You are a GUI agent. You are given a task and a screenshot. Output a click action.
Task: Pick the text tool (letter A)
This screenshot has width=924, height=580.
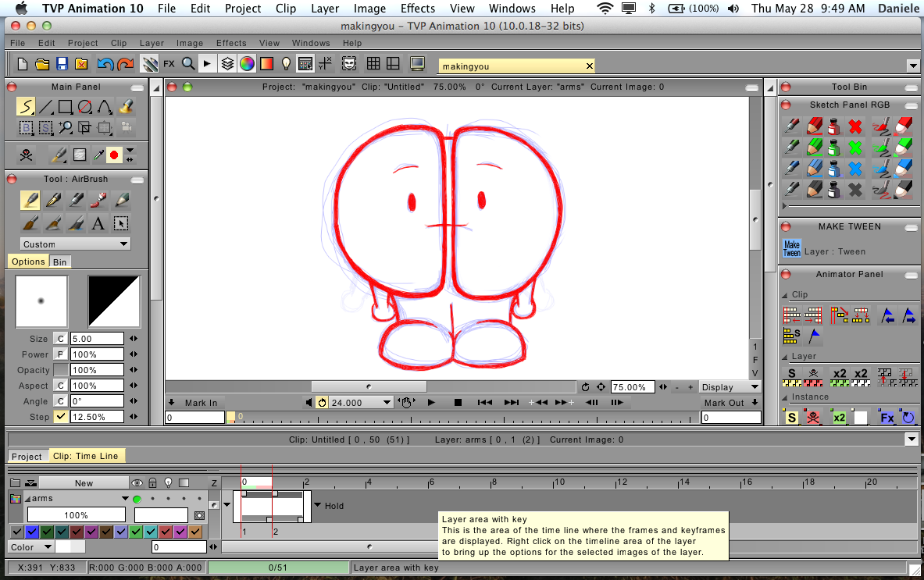[x=98, y=223]
